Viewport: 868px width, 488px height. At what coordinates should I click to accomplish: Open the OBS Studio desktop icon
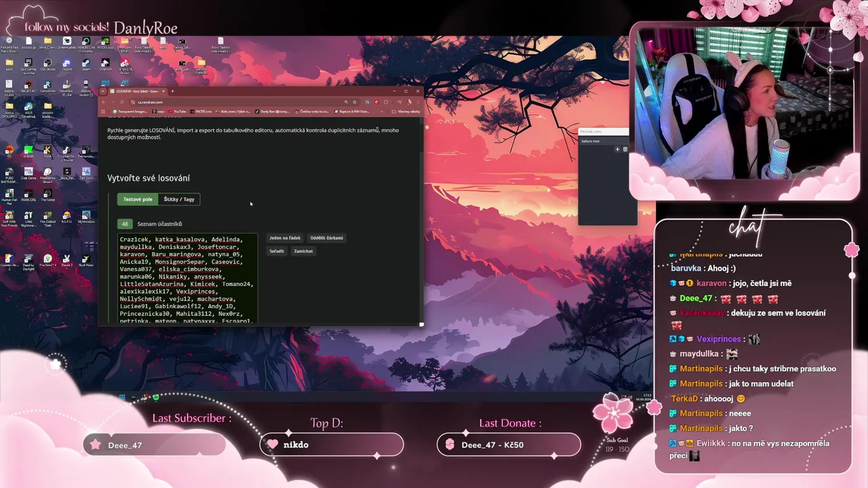pos(47,65)
